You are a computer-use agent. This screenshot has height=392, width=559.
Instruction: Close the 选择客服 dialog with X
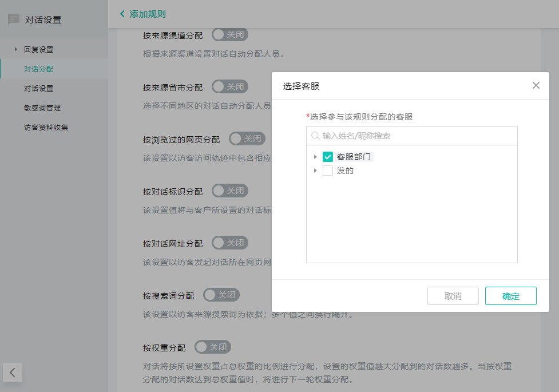(x=536, y=86)
